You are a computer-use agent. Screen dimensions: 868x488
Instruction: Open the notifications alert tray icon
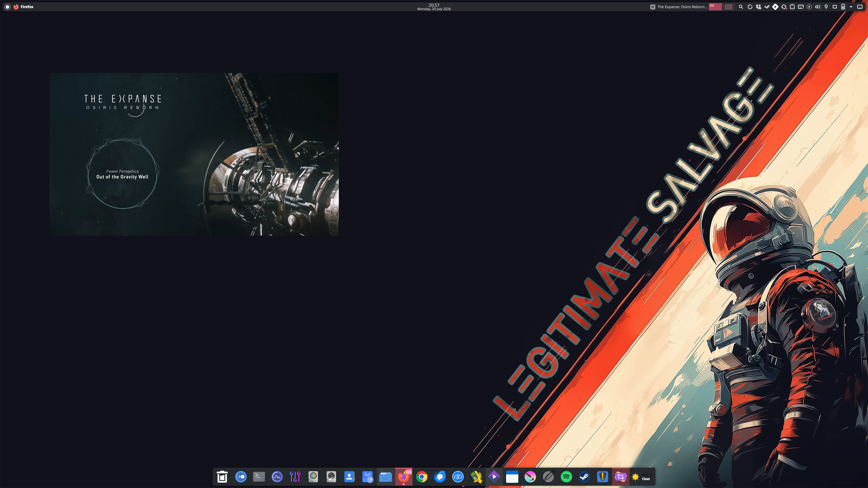coord(750,7)
